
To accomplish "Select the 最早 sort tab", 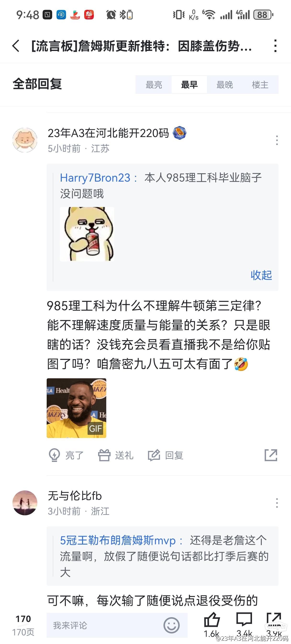I will [x=189, y=85].
